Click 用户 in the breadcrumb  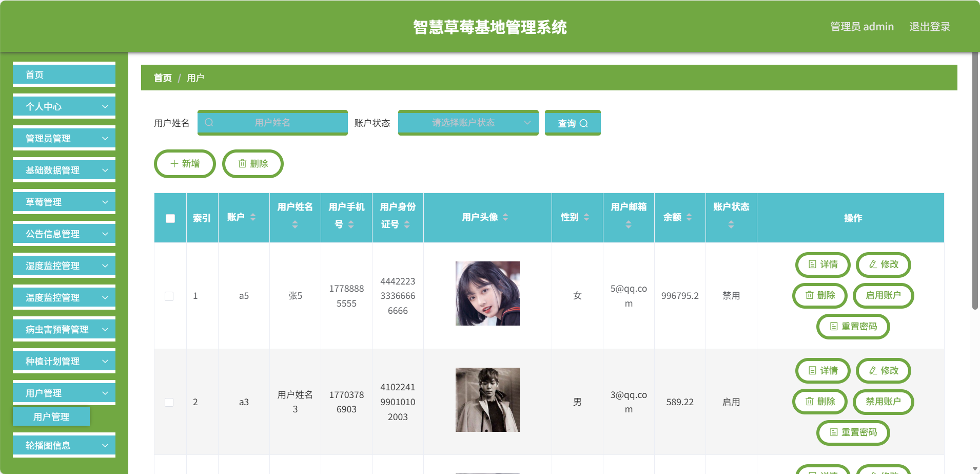click(x=195, y=78)
